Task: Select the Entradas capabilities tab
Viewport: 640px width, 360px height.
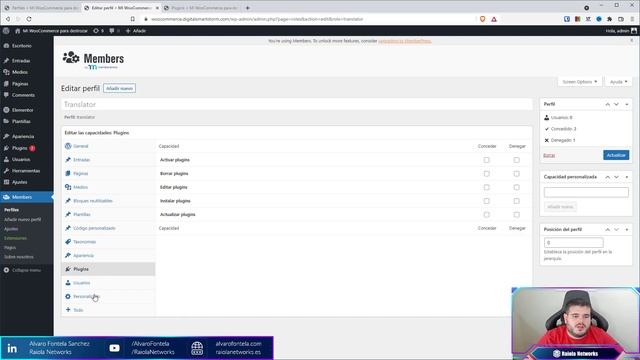Action: tap(109, 160)
